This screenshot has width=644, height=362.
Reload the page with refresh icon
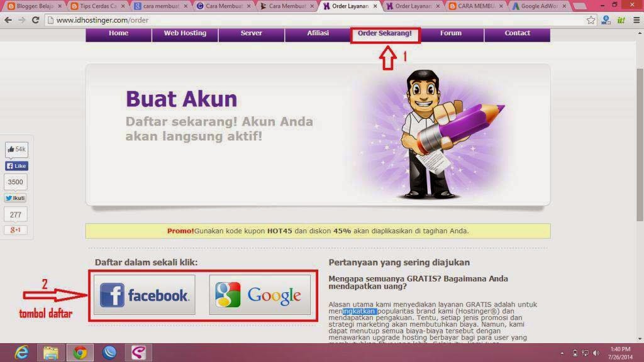click(35, 20)
